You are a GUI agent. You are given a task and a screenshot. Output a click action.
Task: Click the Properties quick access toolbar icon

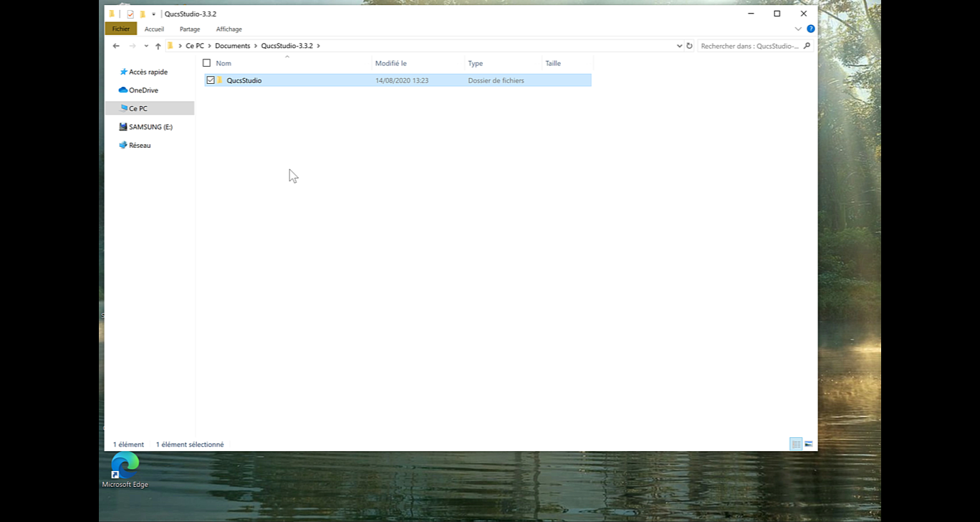(130, 14)
